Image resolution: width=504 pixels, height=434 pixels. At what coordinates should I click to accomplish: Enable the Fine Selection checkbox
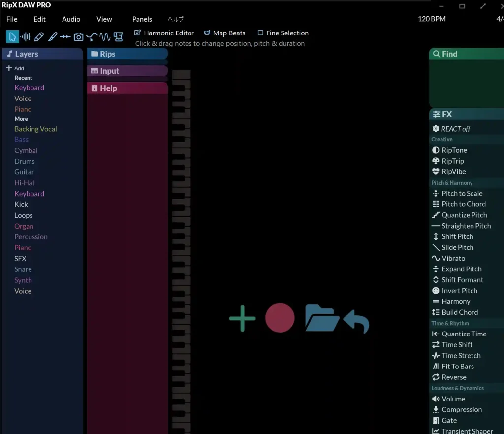261,33
